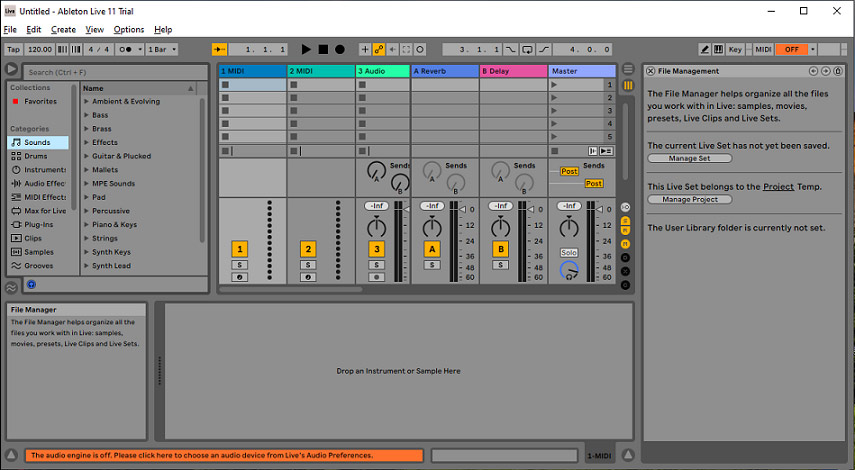Image resolution: width=855 pixels, height=470 pixels.
Task: Toggle track 1 activator button
Action: coord(239,249)
